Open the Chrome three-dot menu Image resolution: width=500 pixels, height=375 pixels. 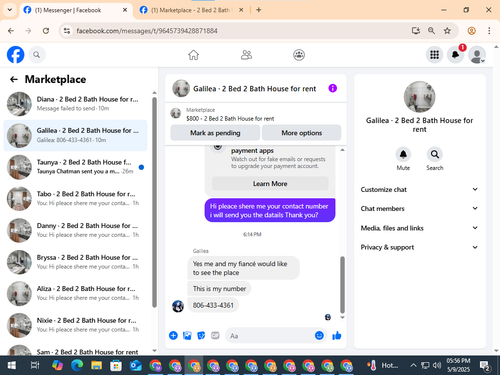[x=489, y=31]
